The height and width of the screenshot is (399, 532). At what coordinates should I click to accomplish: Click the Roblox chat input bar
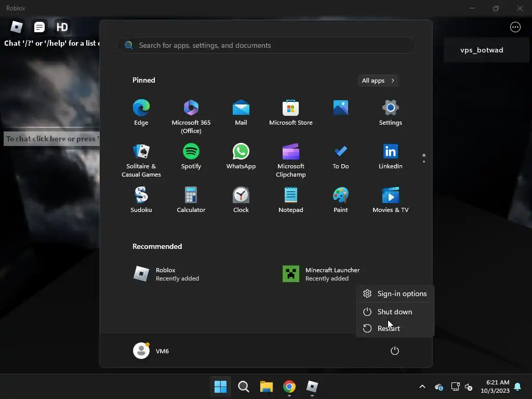click(51, 139)
